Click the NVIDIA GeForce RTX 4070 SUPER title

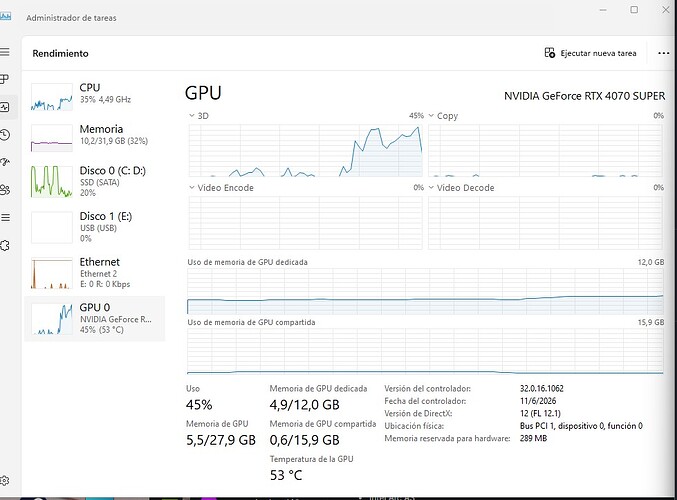(585, 96)
